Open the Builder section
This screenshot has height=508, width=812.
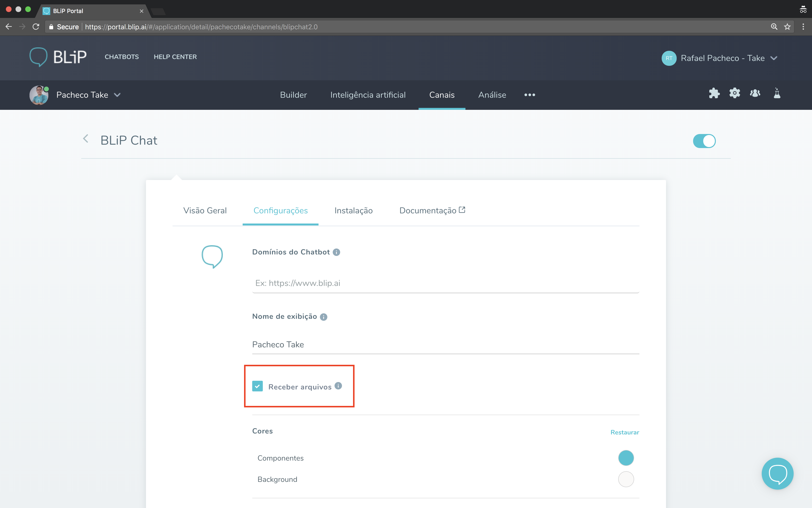[x=293, y=95]
